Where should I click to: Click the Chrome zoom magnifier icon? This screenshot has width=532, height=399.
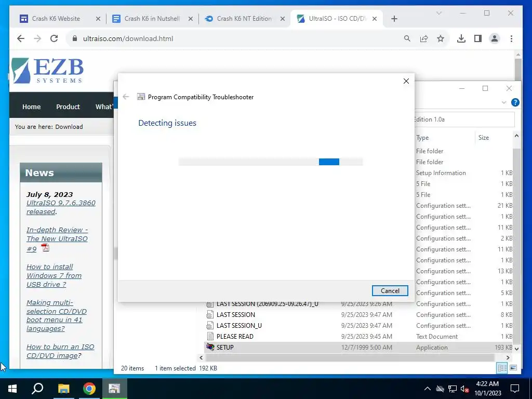tap(407, 38)
